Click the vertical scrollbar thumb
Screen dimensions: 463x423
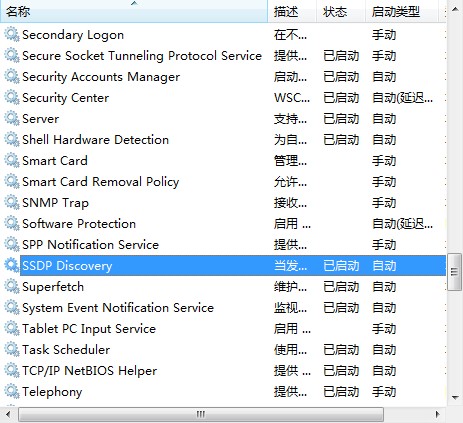click(x=454, y=272)
